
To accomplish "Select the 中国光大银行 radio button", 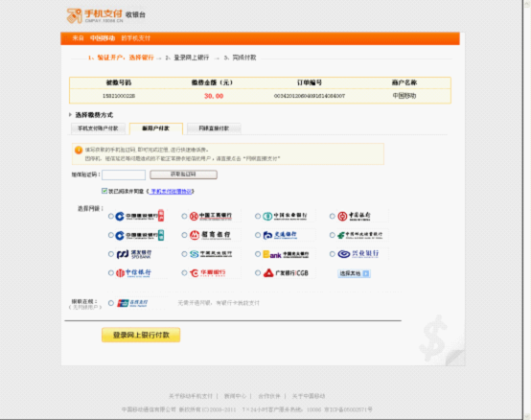I will coord(258,254).
